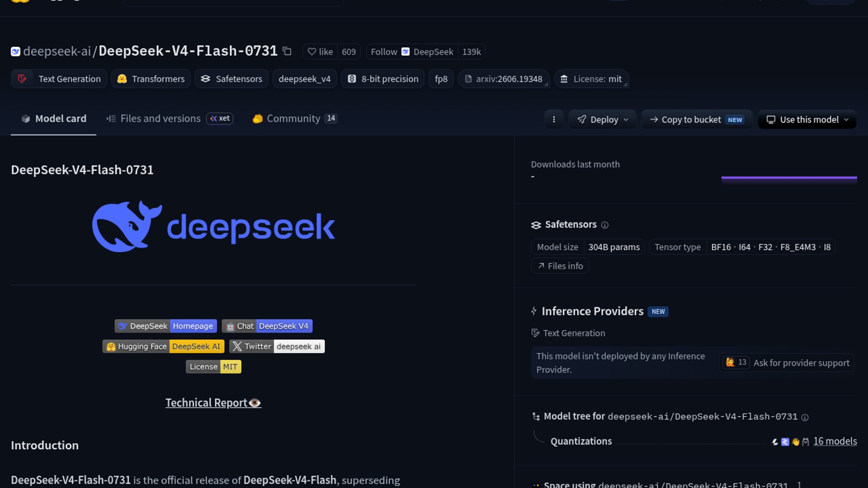Screen dimensions: 868x488
Task: Click the quantization authors avatar group
Action: (x=790, y=441)
